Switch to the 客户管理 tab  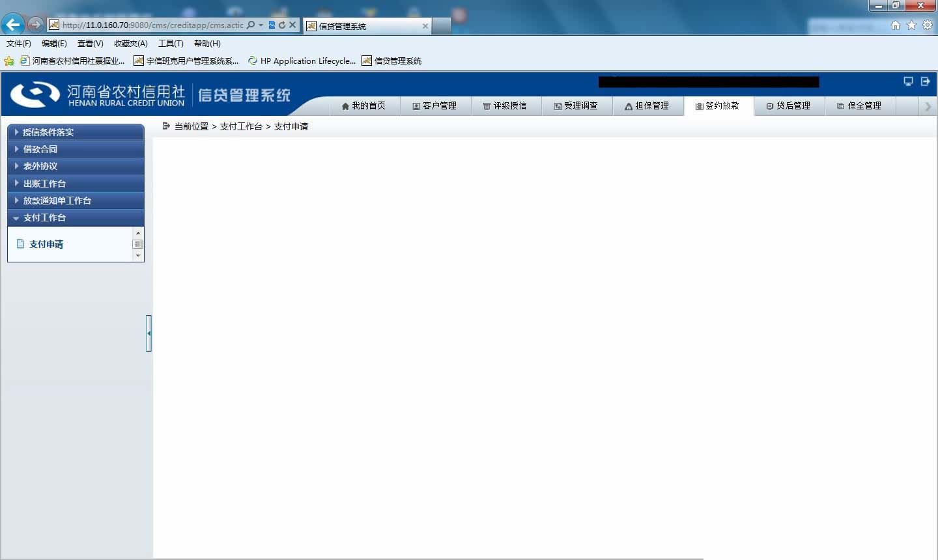435,105
